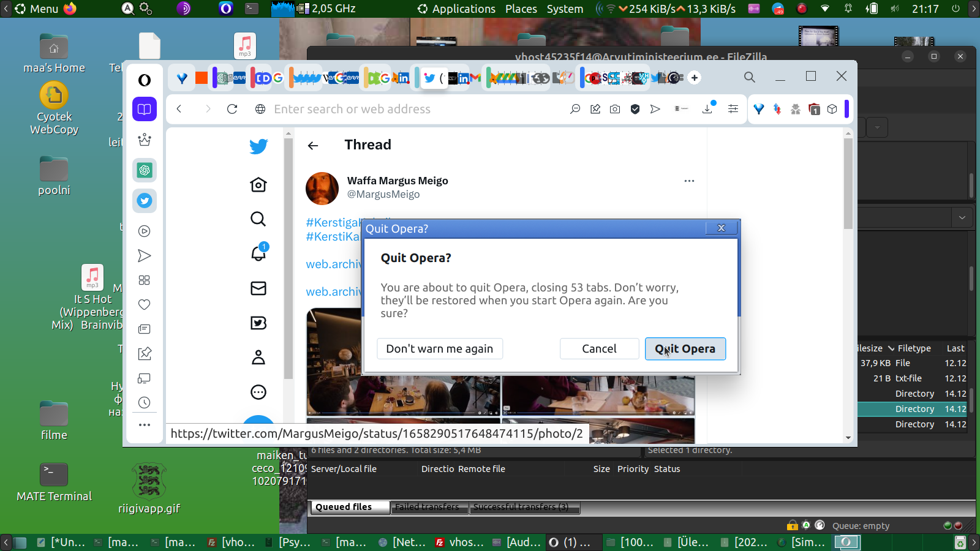The image size is (980, 551).
Task: Sort FileZilla list by Filetype column
Action: click(x=914, y=348)
